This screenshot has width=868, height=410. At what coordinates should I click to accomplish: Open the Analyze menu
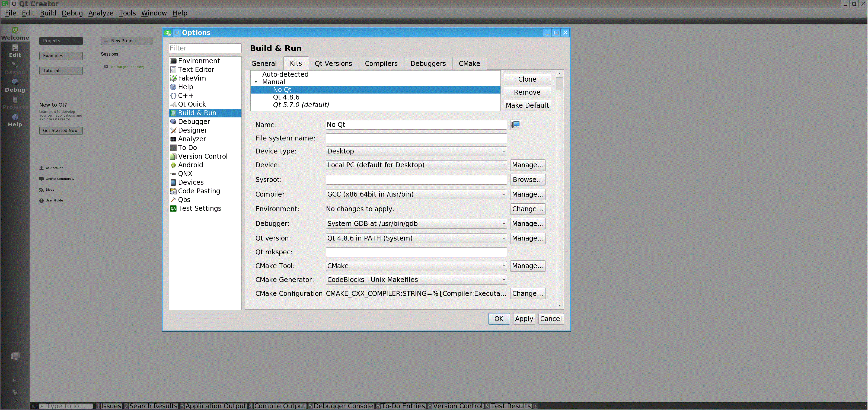click(101, 13)
